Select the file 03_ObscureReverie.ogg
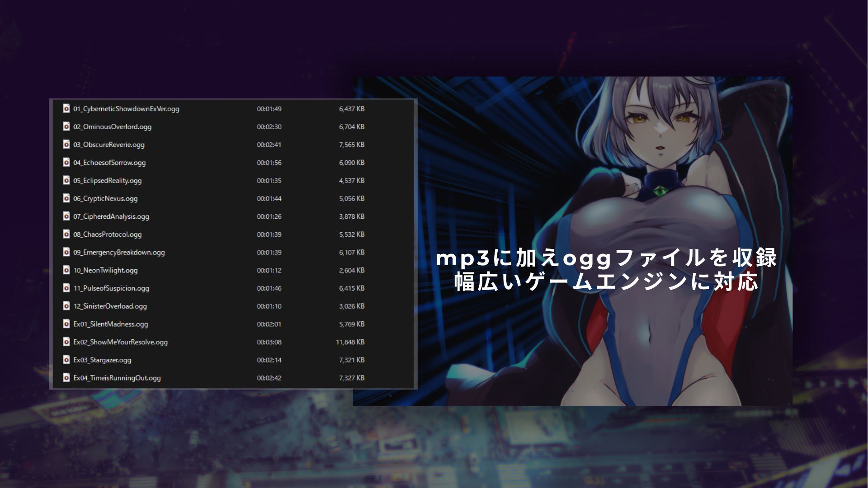The width and height of the screenshot is (868, 488). (108, 145)
